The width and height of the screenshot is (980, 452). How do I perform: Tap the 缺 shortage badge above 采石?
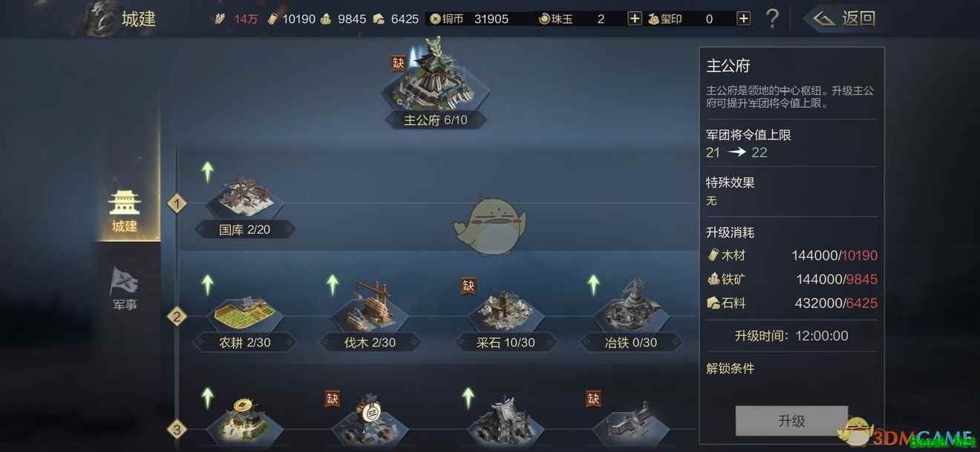(x=468, y=286)
